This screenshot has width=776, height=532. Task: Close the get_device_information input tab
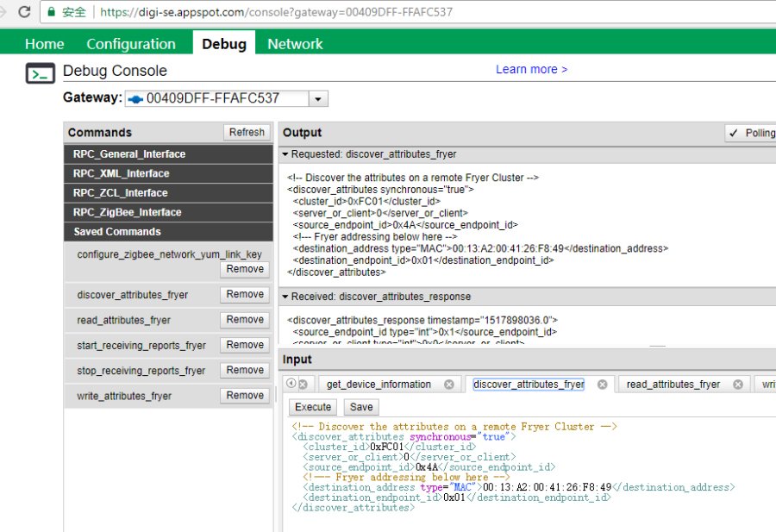449,385
